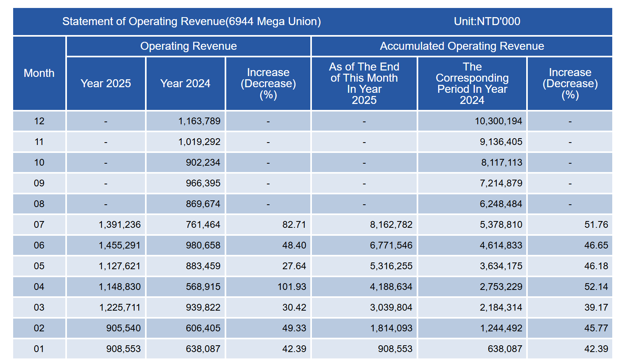Click accumulated 2024 value 6,248,484
This screenshot has width=621, height=364.
coord(501,204)
